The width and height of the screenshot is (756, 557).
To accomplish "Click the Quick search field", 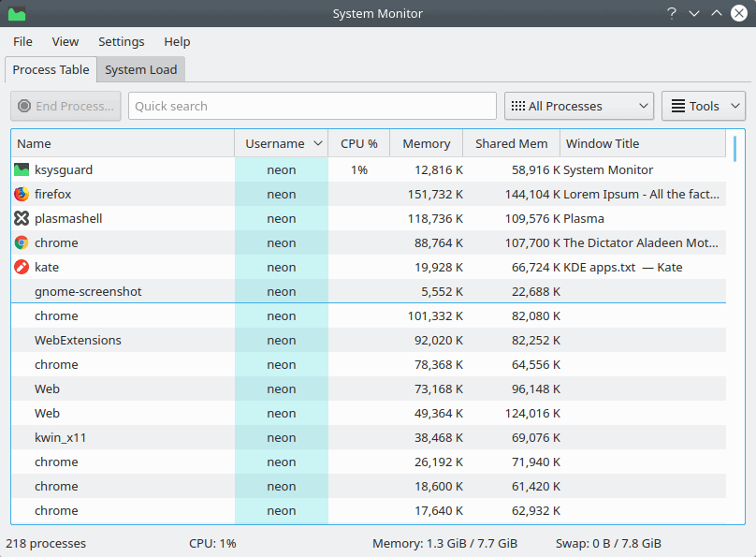I will (x=312, y=106).
